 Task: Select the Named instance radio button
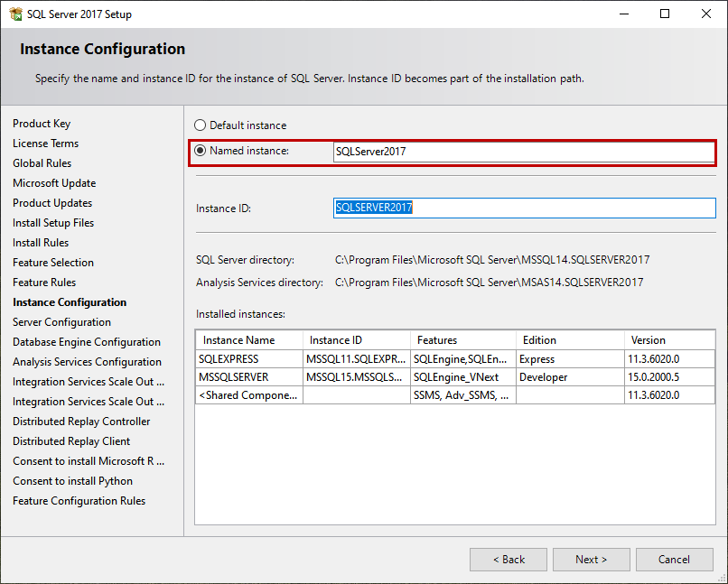[201, 152]
